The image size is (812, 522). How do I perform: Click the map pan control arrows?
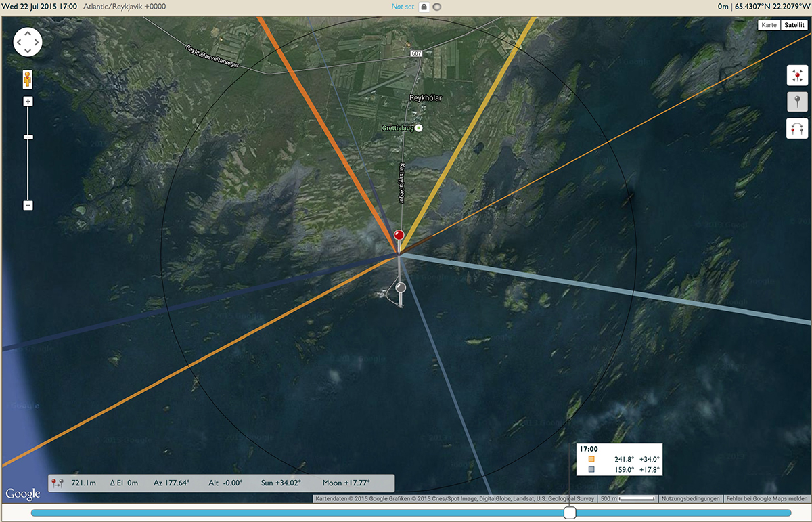click(x=28, y=42)
